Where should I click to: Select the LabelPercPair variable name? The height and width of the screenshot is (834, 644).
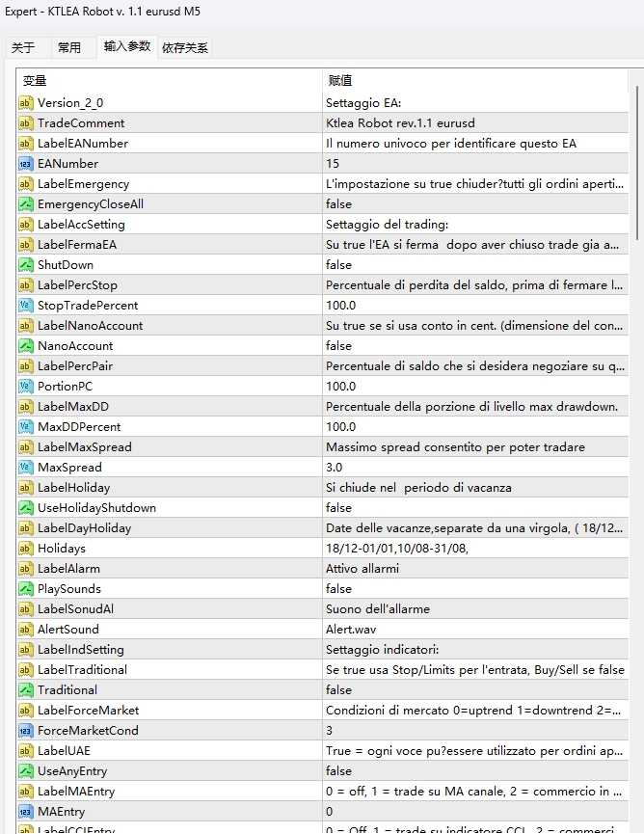click(x=75, y=366)
